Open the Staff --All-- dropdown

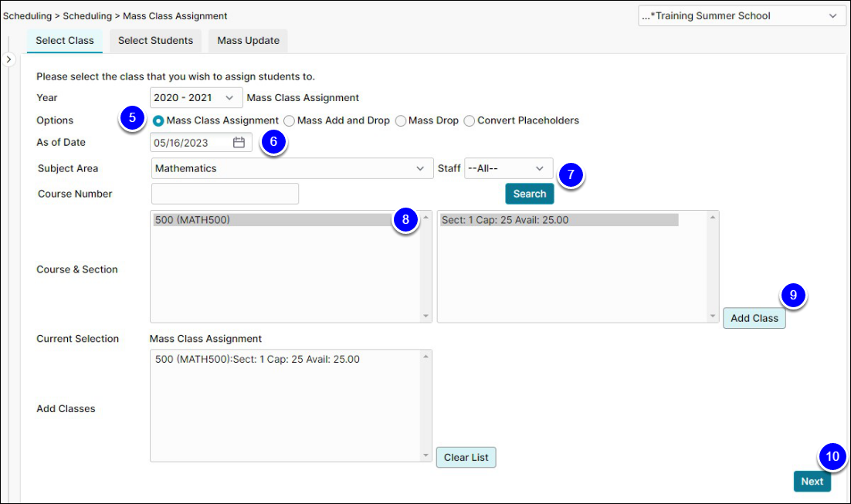[x=509, y=168]
